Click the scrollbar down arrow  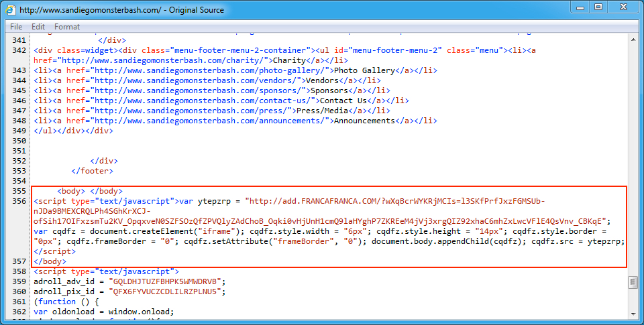(633, 314)
